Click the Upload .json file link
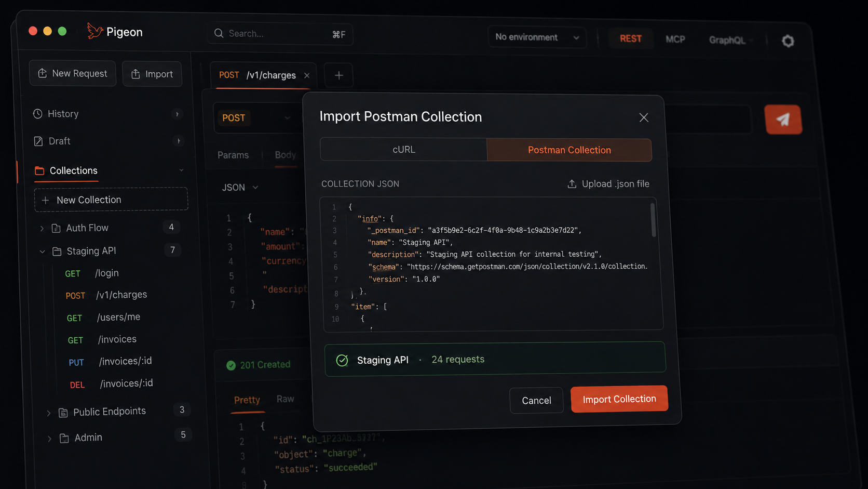The image size is (868, 489). (x=608, y=184)
